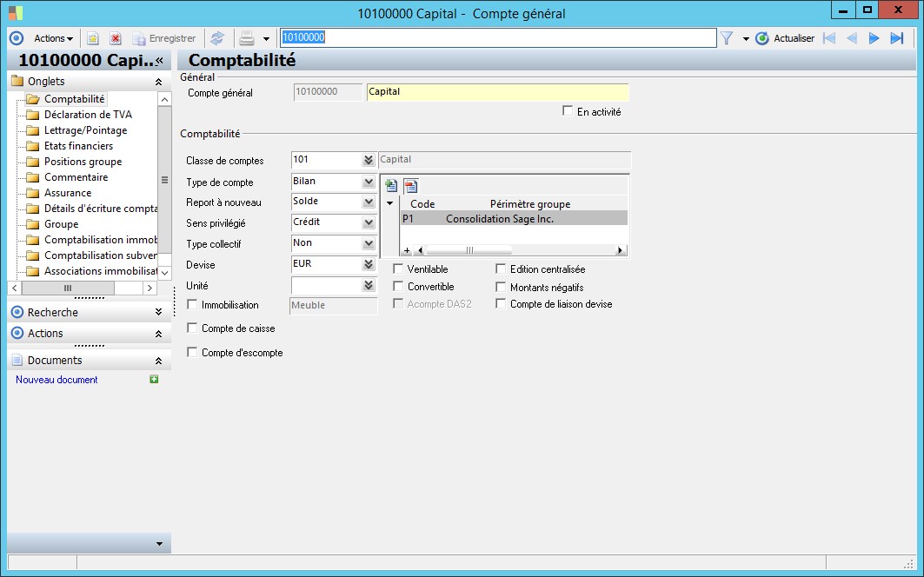Open the Commentaire tab
The width and height of the screenshot is (924, 577).
76,176
